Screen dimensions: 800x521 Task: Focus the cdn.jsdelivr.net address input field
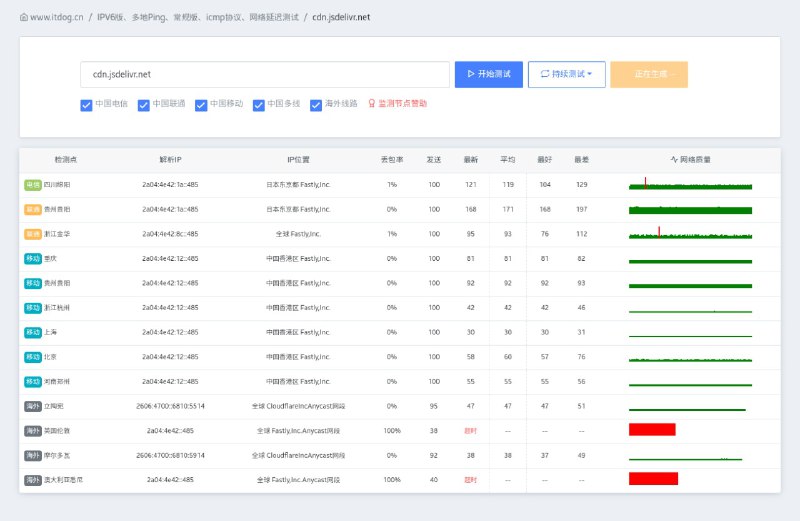(264, 74)
